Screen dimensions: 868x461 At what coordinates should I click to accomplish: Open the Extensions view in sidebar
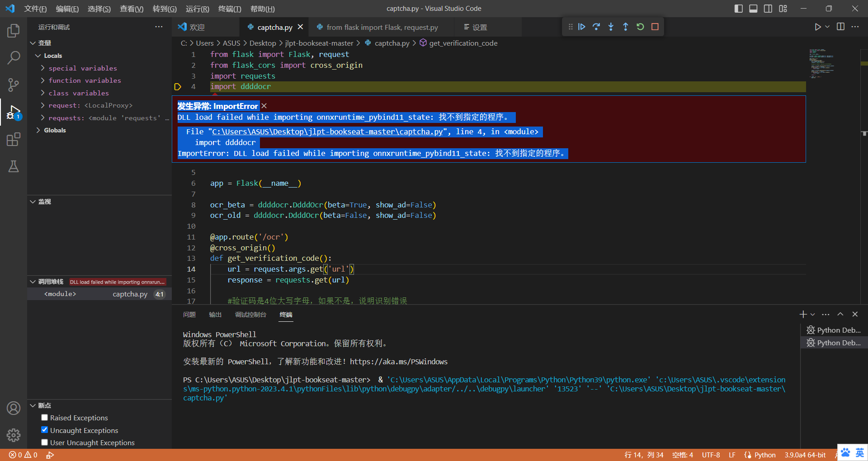pos(14,139)
